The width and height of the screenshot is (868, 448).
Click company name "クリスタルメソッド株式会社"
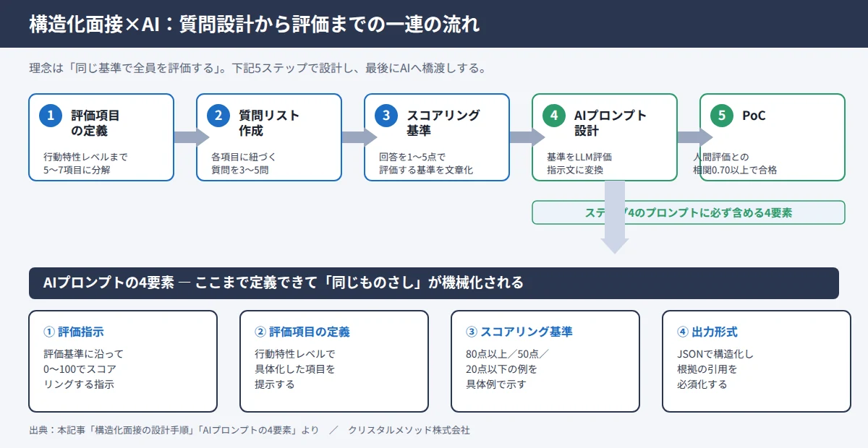pos(409,430)
